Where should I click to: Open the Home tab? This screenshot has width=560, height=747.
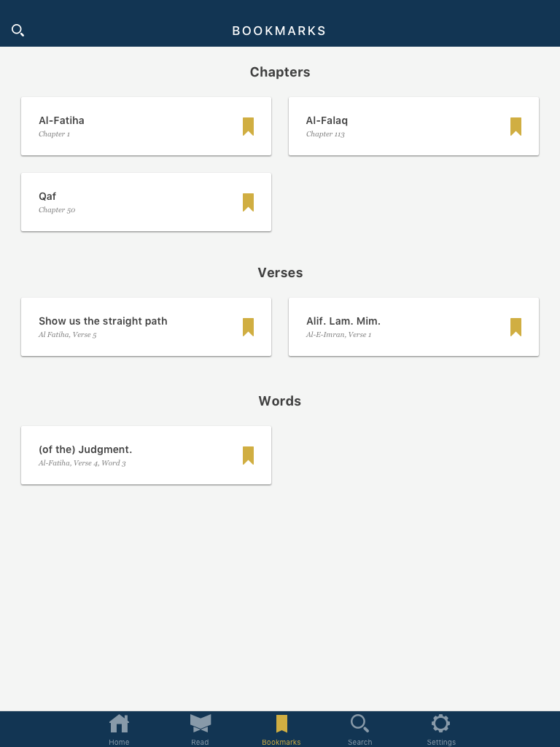tap(119, 729)
